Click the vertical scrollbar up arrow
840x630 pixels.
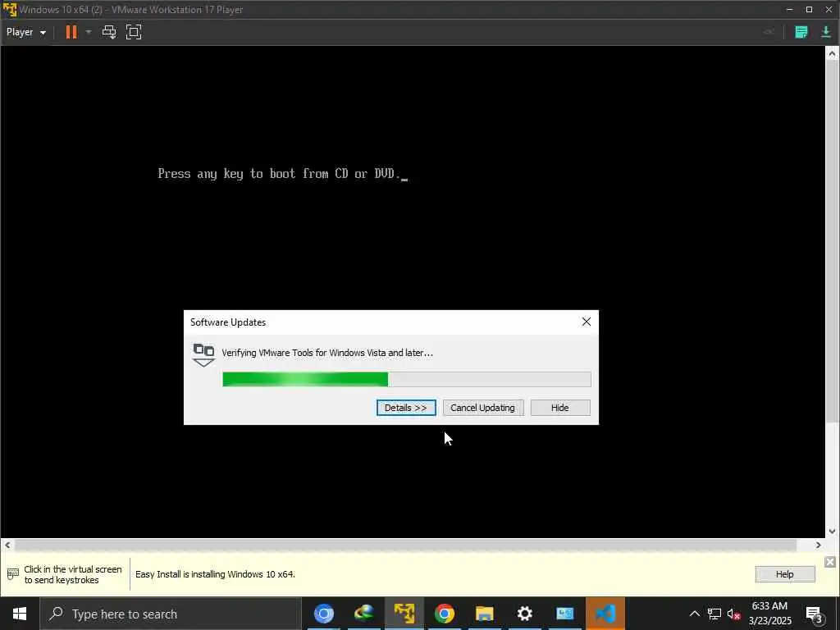(x=832, y=53)
